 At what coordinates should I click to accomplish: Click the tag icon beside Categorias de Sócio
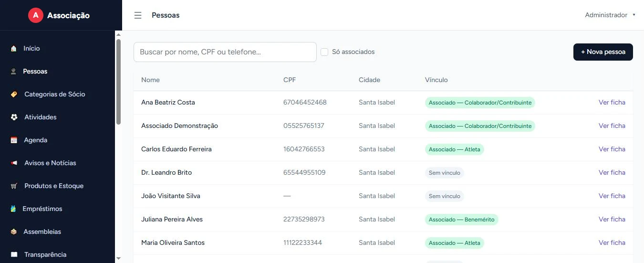coord(14,94)
